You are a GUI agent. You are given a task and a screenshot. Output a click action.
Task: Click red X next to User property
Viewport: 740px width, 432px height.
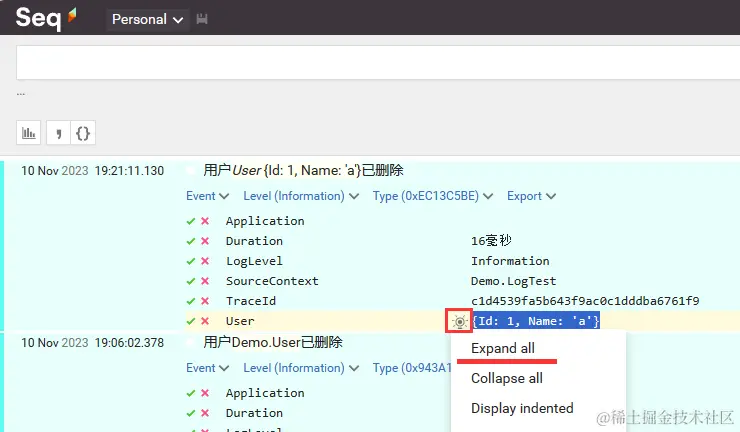pos(205,321)
